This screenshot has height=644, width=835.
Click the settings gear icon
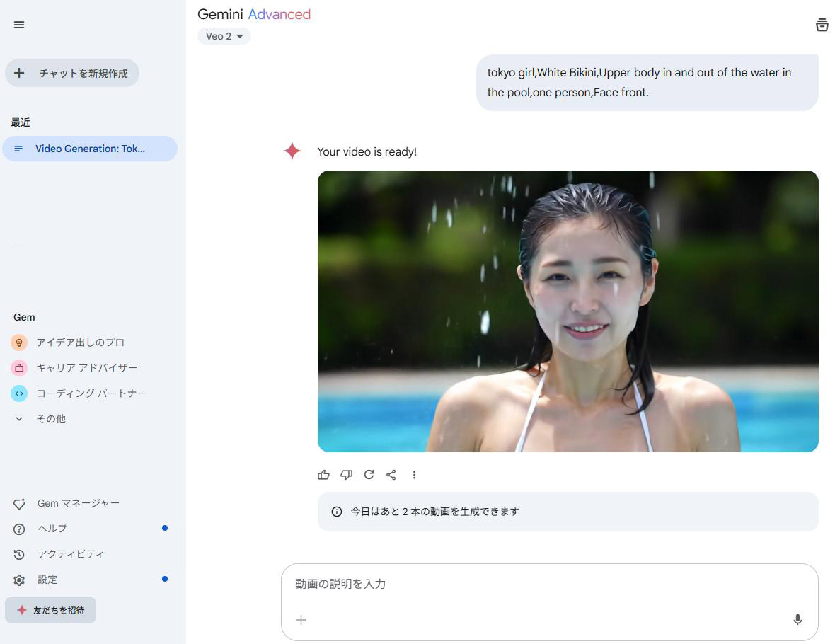19,580
